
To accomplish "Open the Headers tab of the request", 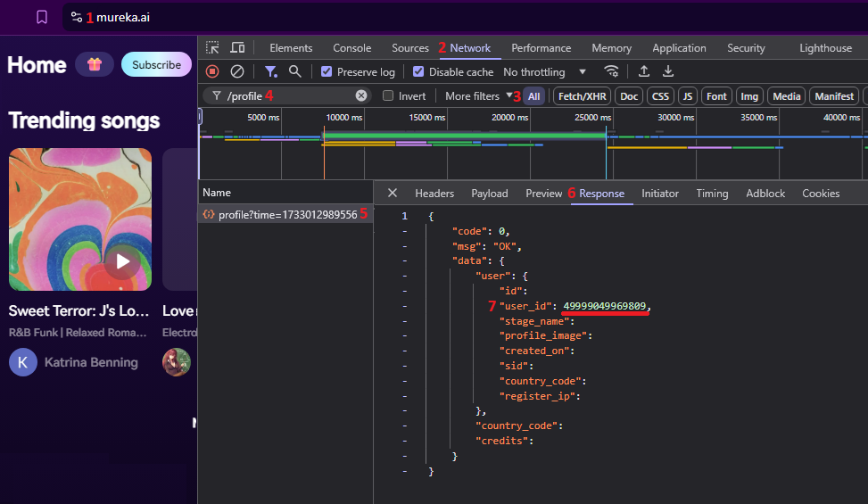I will click(434, 194).
